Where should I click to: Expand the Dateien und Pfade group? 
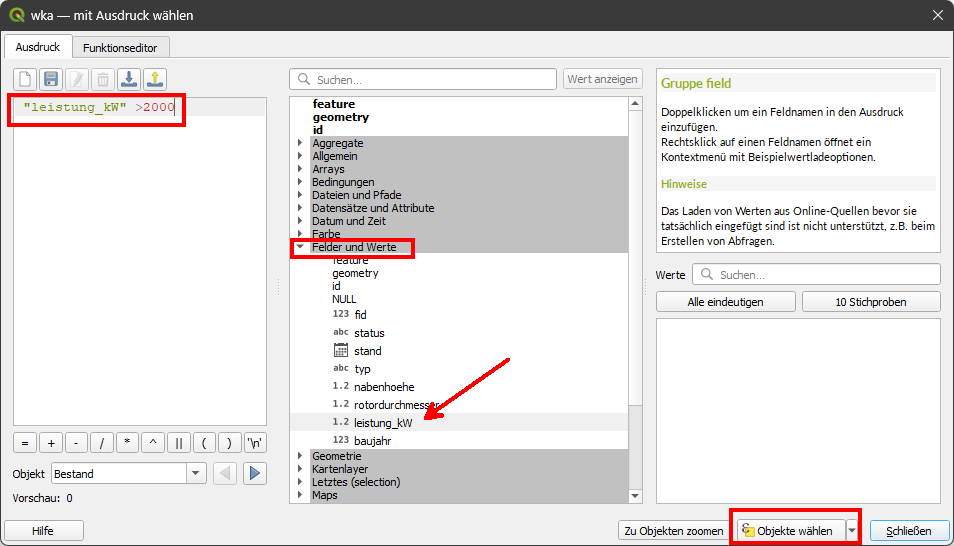click(x=300, y=195)
